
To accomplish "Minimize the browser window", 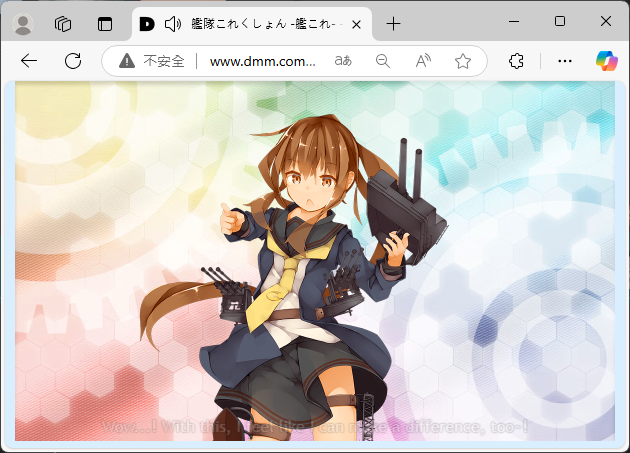I will (x=514, y=21).
